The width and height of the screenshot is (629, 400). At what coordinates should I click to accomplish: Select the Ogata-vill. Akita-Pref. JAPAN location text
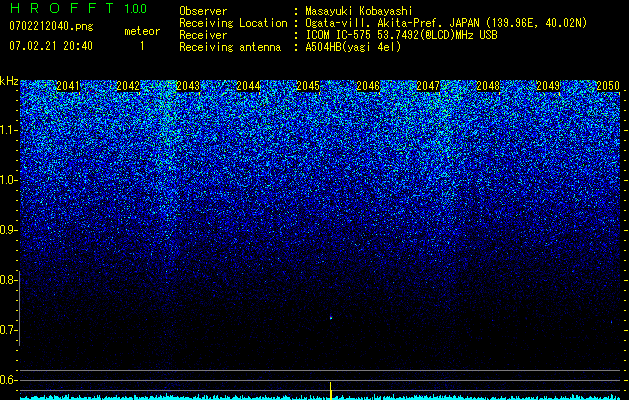coord(392,23)
